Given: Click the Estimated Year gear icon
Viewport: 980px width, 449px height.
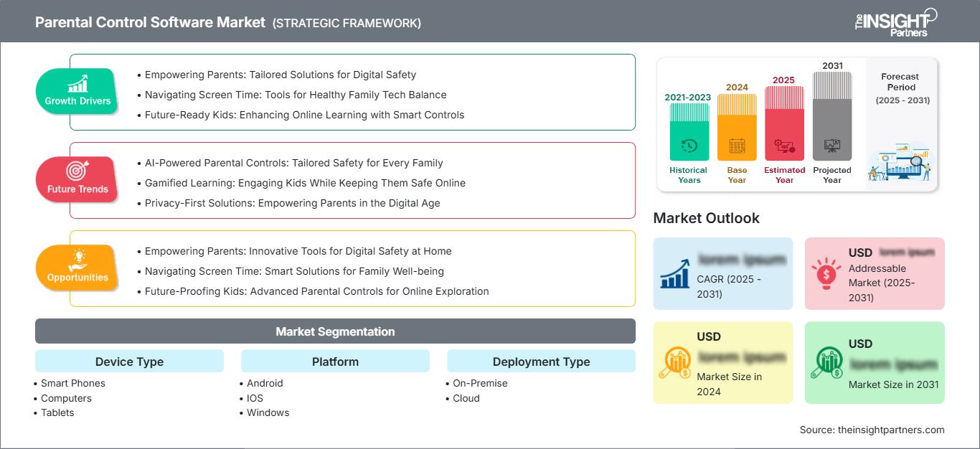Looking at the screenshot, I should pos(784,146).
